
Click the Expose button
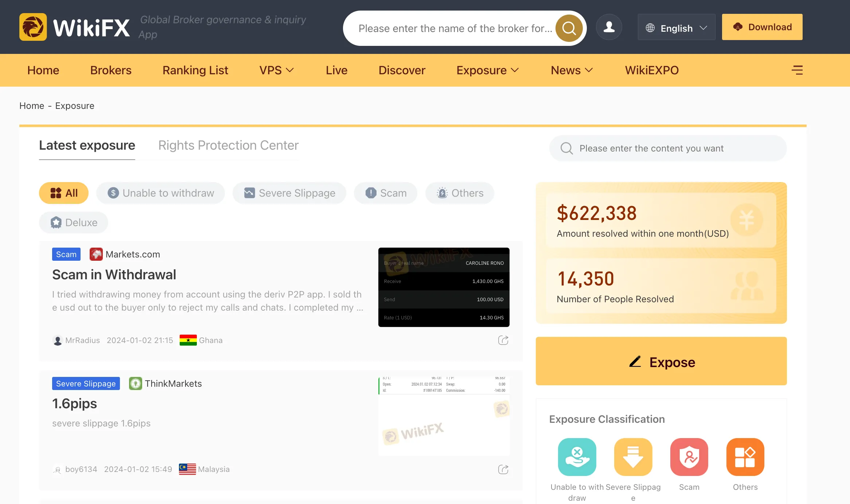point(661,361)
